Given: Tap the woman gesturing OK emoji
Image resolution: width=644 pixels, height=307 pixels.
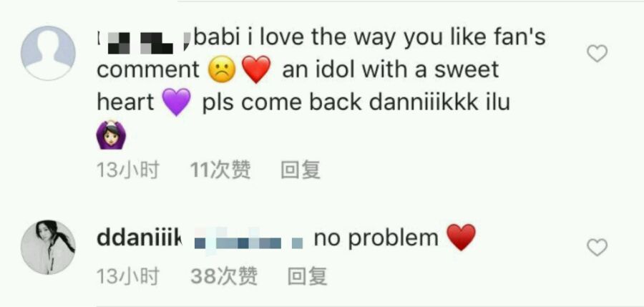Looking at the screenshot, I should point(112,135).
